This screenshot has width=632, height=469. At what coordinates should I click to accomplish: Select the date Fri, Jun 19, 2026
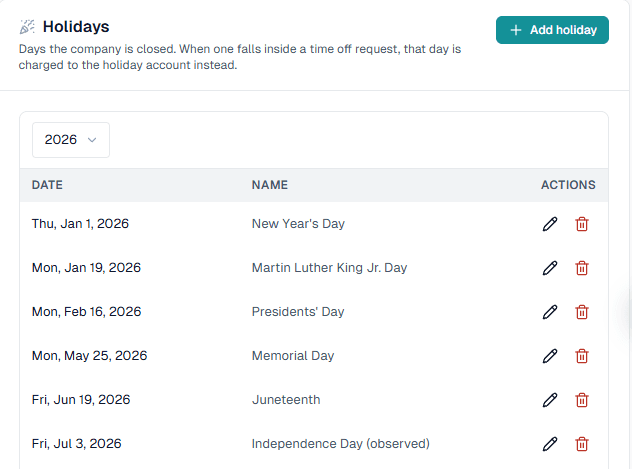pyautogui.click(x=81, y=399)
